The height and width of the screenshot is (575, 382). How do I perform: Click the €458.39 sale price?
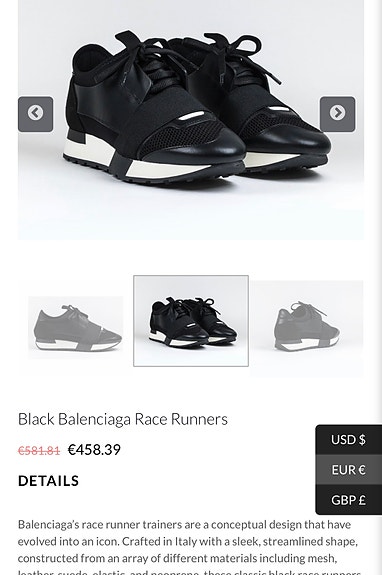[94, 450]
